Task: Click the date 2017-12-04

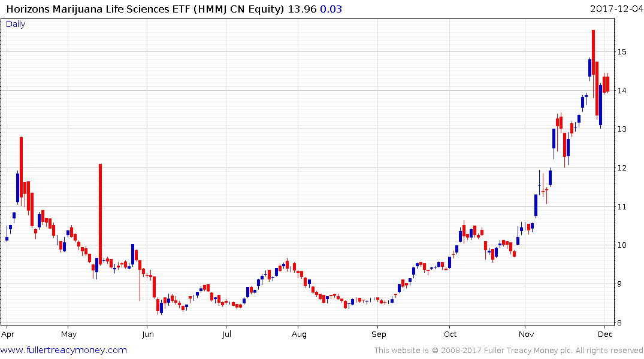Action: [x=616, y=9]
